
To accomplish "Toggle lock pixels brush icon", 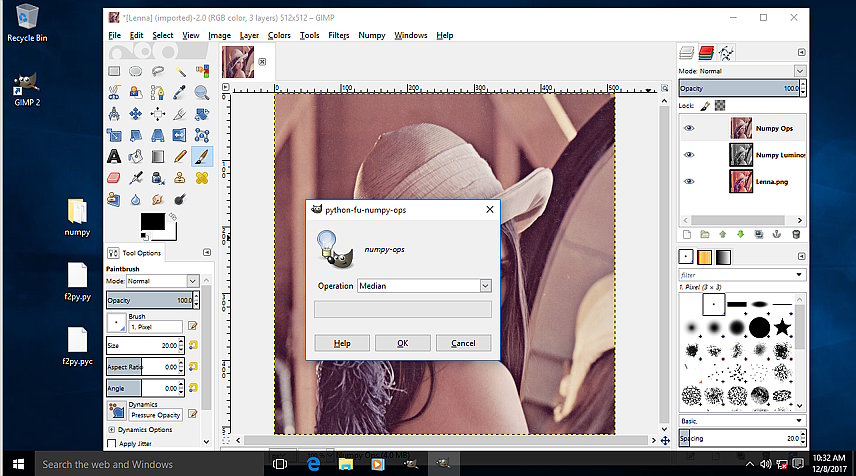I will [705, 105].
